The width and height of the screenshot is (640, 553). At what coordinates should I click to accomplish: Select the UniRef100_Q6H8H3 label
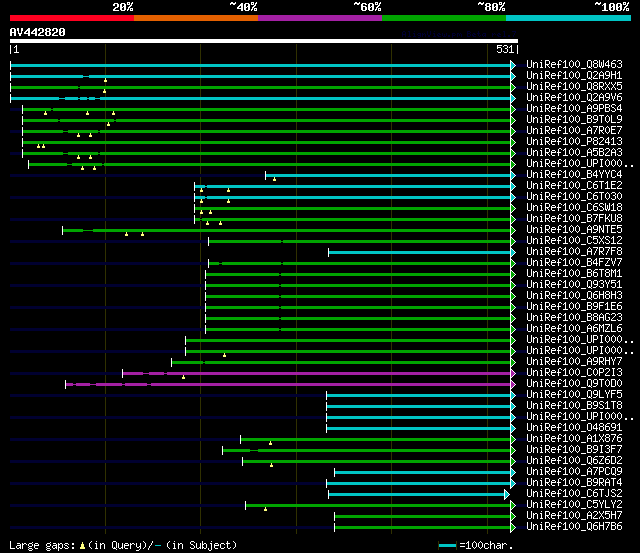click(574, 296)
